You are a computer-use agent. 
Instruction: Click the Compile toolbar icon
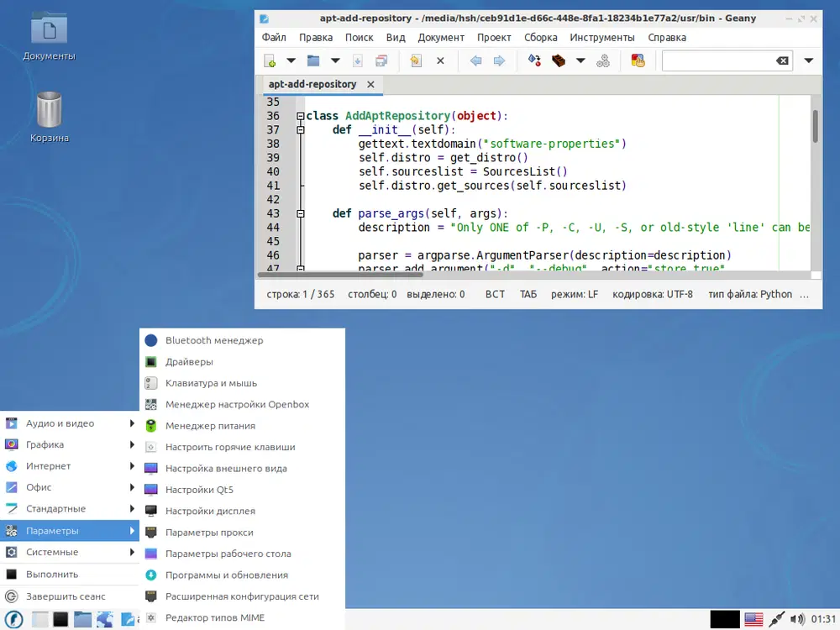click(533, 60)
